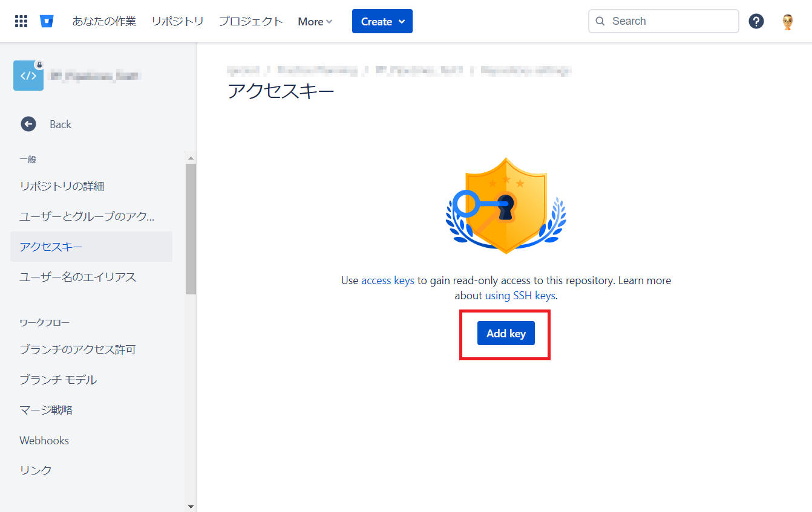Open Webhooks settings in sidebar
812x512 pixels.
[x=44, y=440]
